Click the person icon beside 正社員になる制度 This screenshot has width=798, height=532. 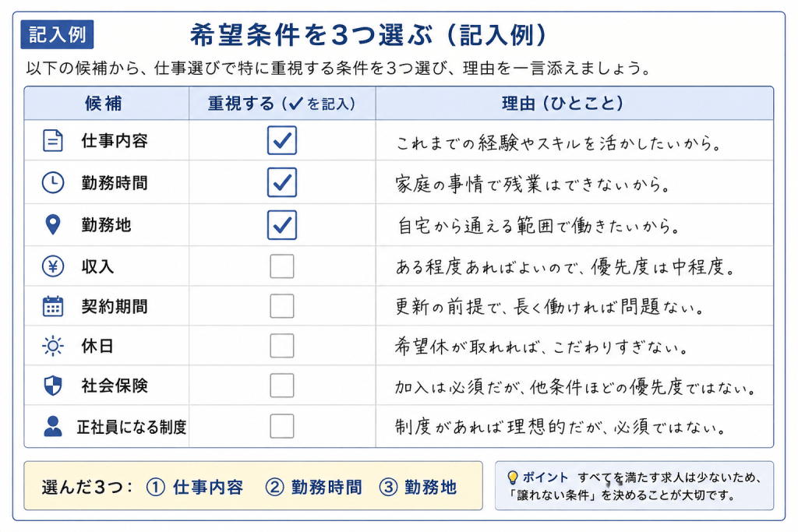click(53, 426)
